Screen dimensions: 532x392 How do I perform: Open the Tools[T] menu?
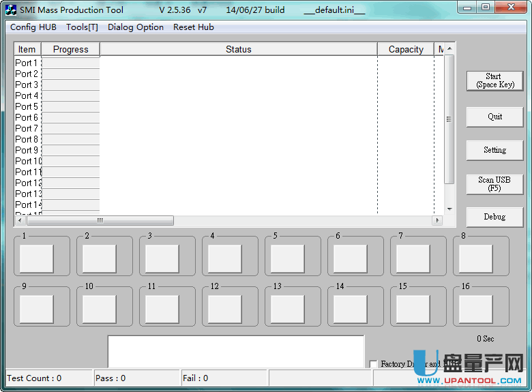pos(82,27)
